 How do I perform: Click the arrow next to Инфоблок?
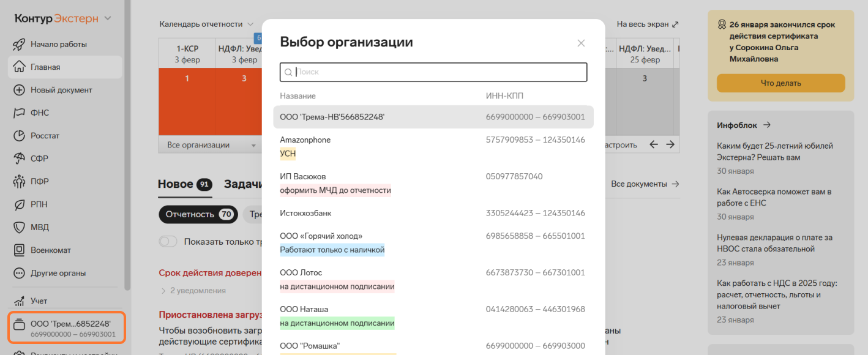[x=766, y=125]
